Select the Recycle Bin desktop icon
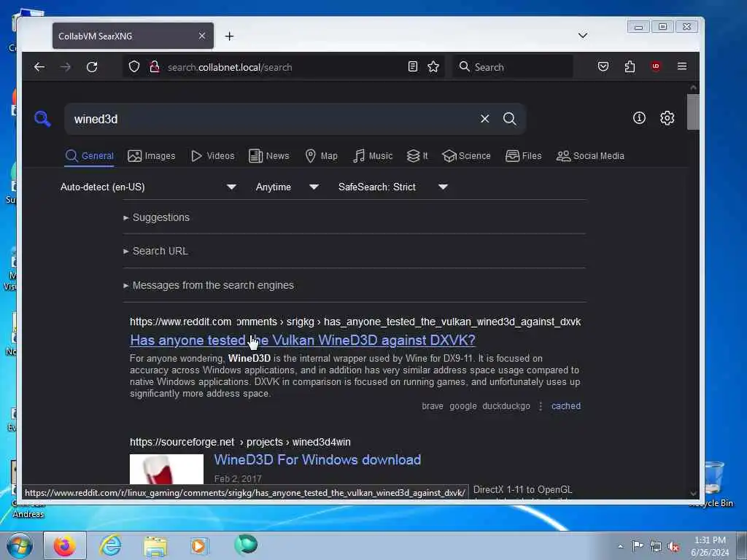Viewport: 747px width, 560px height. click(713, 484)
